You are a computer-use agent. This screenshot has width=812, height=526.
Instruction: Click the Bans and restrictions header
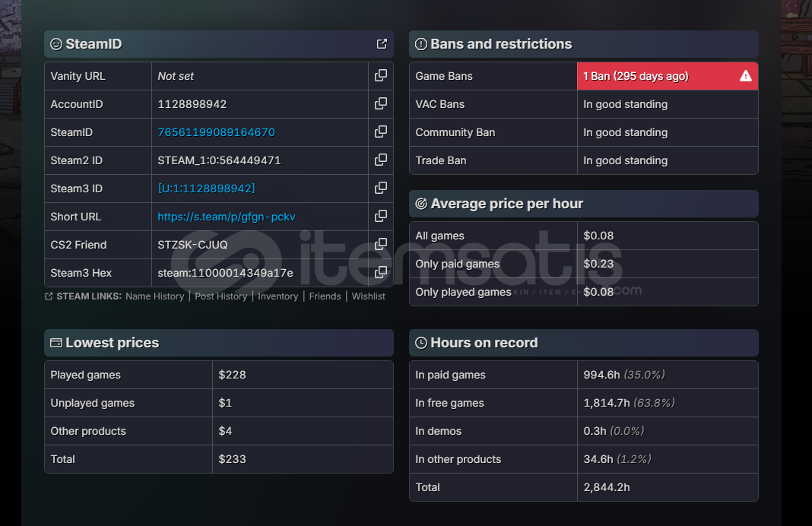coord(501,44)
